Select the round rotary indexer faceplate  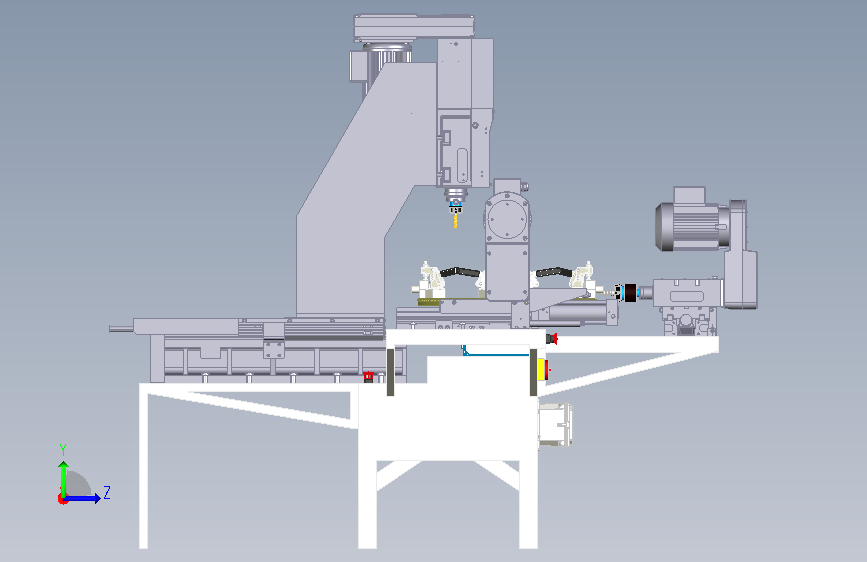point(506,219)
